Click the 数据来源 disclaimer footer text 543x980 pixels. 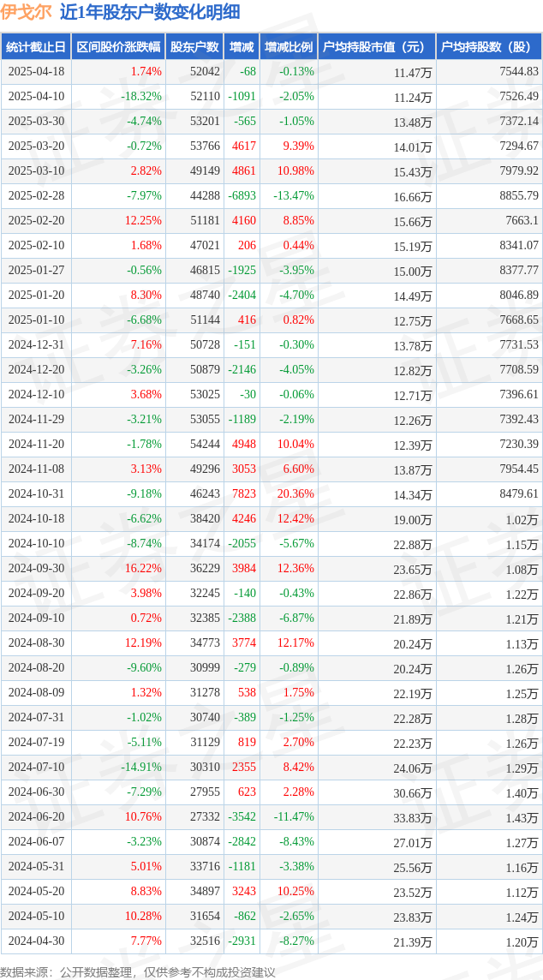pyautogui.click(x=138, y=971)
